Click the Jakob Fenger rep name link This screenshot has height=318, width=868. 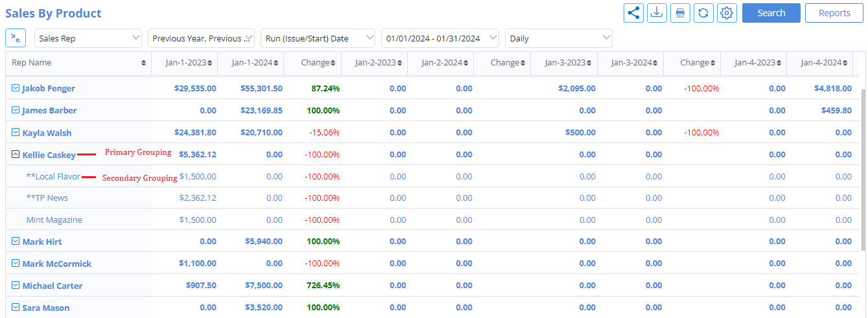[x=49, y=88]
